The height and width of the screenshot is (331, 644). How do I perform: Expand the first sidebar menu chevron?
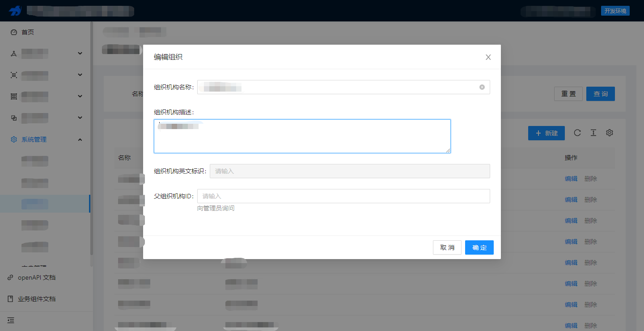tap(80, 53)
